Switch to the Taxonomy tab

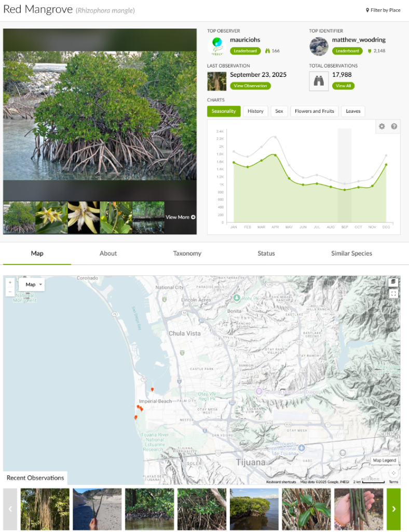(x=187, y=254)
